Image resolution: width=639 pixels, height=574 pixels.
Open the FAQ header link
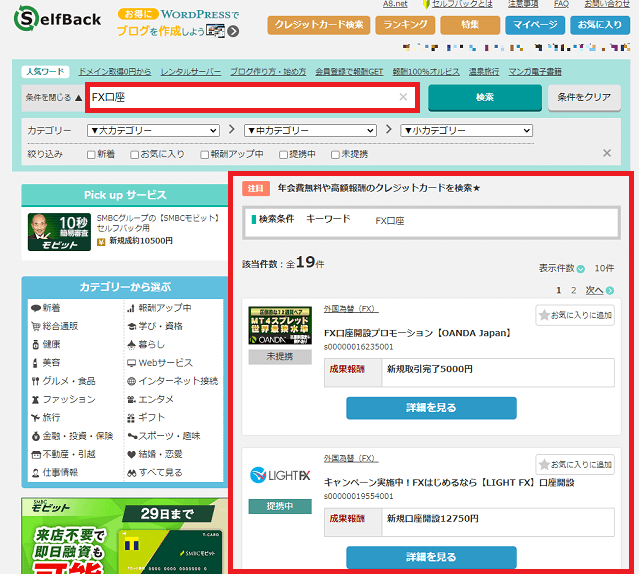[561, 4]
